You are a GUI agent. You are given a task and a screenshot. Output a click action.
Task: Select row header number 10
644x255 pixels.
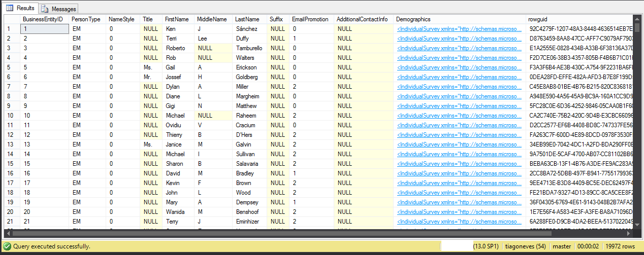[12, 116]
